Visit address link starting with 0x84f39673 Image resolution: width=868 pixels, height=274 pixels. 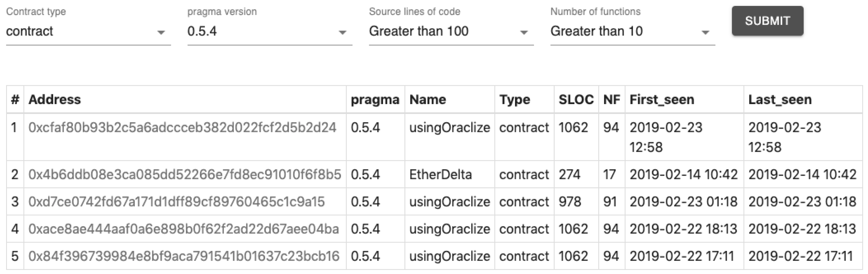click(x=184, y=256)
